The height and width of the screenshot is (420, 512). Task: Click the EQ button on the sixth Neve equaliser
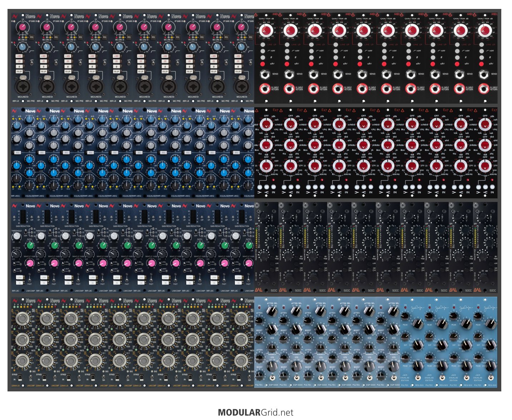[x=139, y=153]
